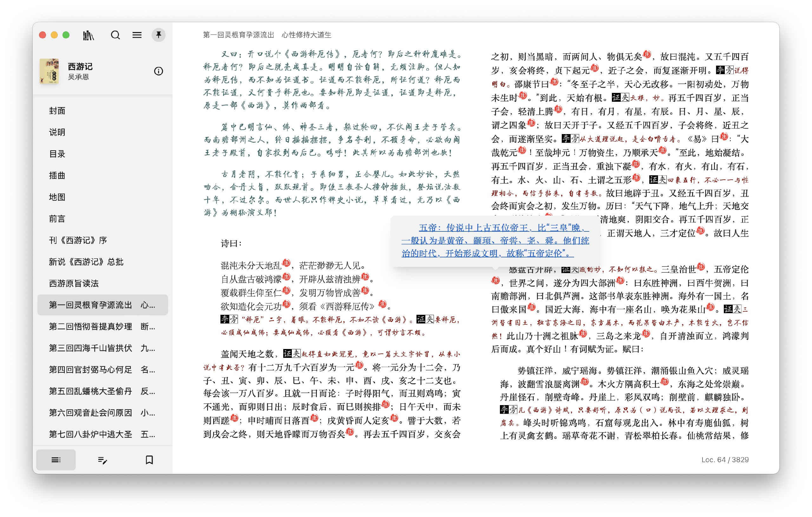This screenshot has height=517, width=812.
Task: Click the footnote marker after 为一元
Action: click(359, 364)
